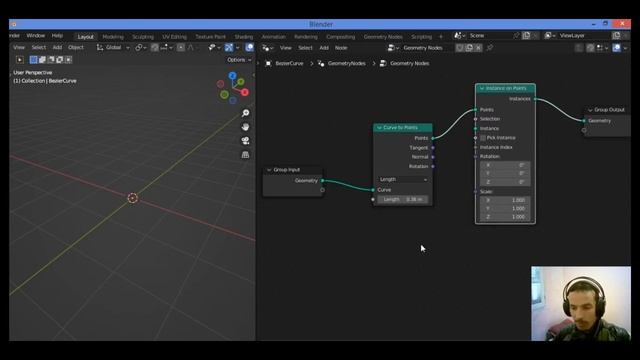This screenshot has width=640, height=360.
Task: Open Geometry Nodes workspace tab
Action: click(x=383, y=37)
